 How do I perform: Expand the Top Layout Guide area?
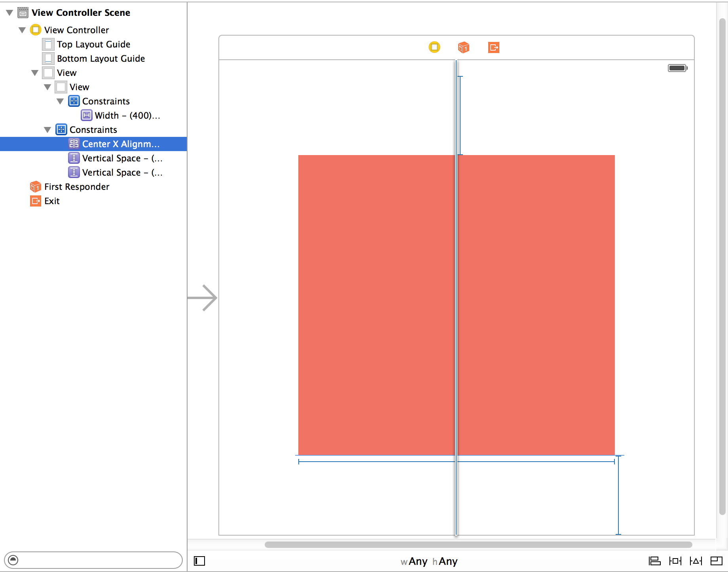coord(93,44)
